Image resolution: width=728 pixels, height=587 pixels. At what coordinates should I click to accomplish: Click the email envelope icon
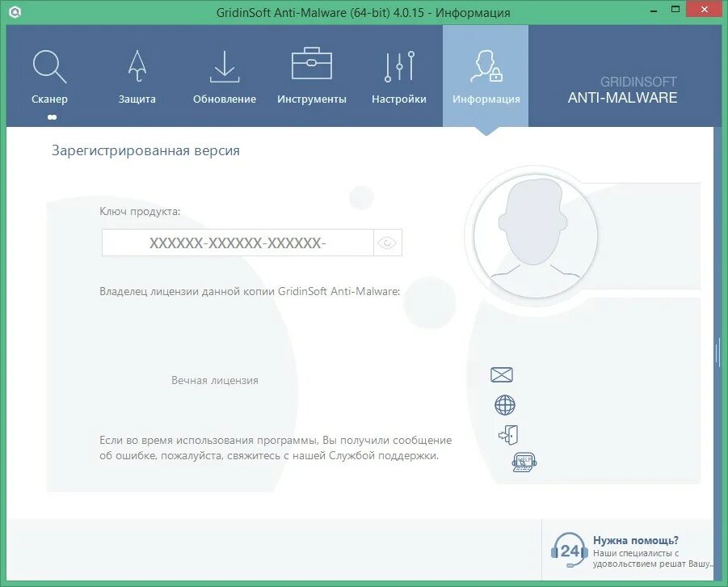point(502,374)
